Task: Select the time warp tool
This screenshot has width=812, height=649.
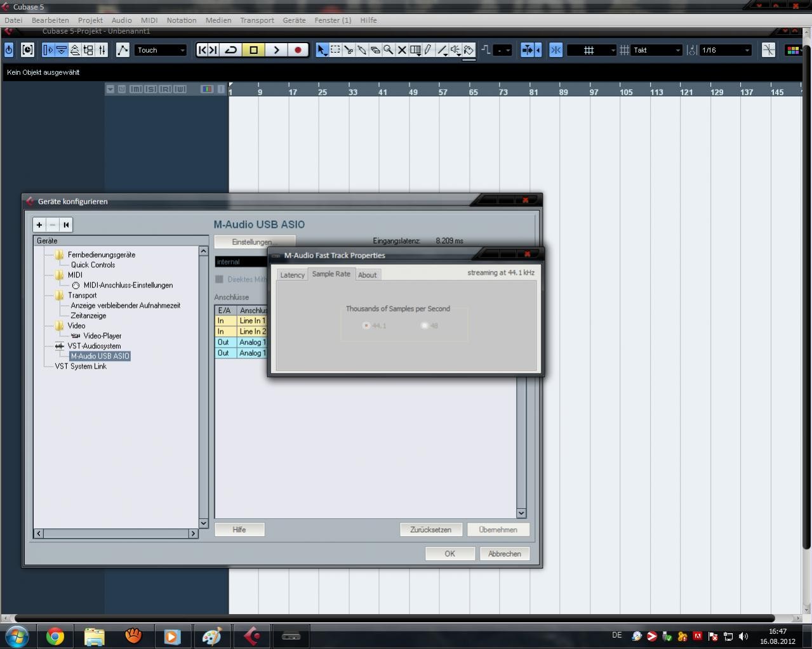Action: pyautogui.click(x=415, y=50)
